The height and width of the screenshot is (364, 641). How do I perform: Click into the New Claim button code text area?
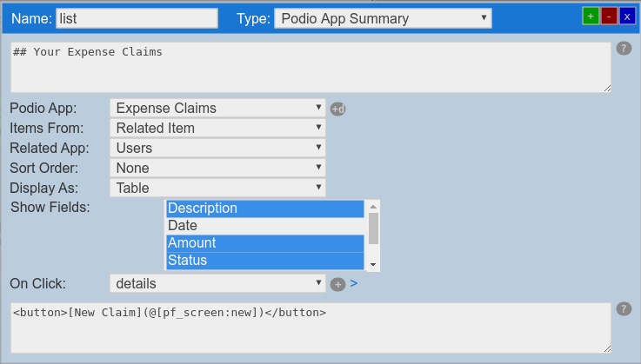click(310, 328)
